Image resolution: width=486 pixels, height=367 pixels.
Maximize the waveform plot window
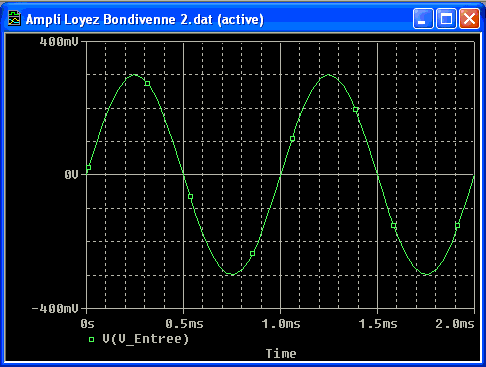[446, 18]
